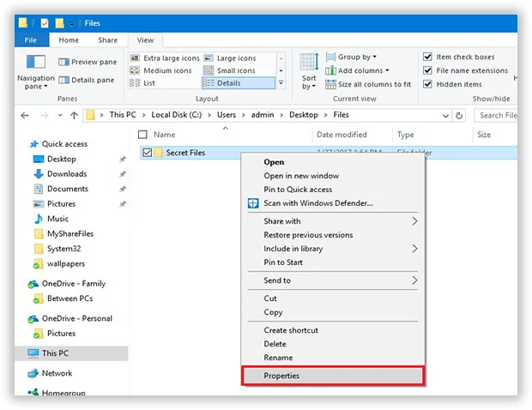Switch to the Share ribbon tab

coord(107,39)
